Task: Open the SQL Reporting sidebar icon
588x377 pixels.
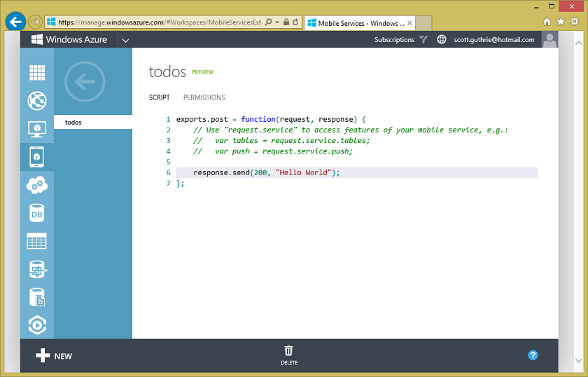Action: (x=38, y=269)
